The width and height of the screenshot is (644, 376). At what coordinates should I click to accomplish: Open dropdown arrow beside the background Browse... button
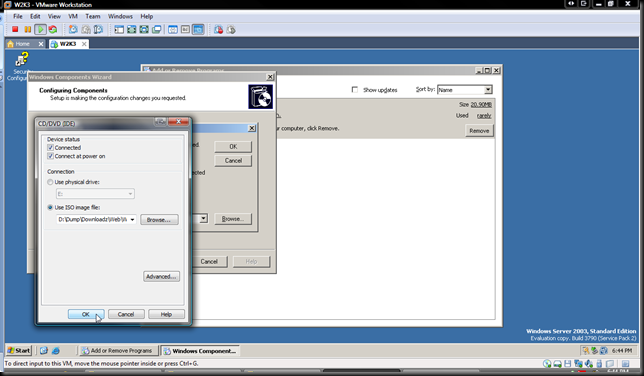coord(204,219)
